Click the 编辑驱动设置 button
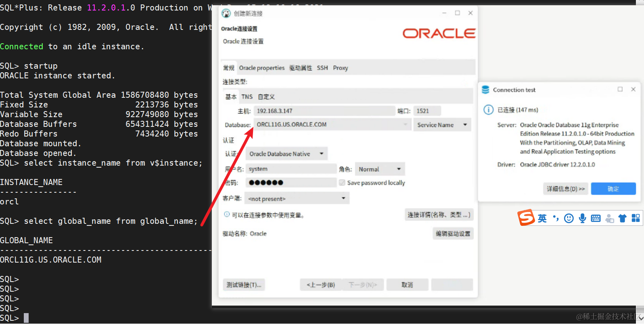The width and height of the screenshot is (644, 324). pyautogui.click(x=453, y=234)
